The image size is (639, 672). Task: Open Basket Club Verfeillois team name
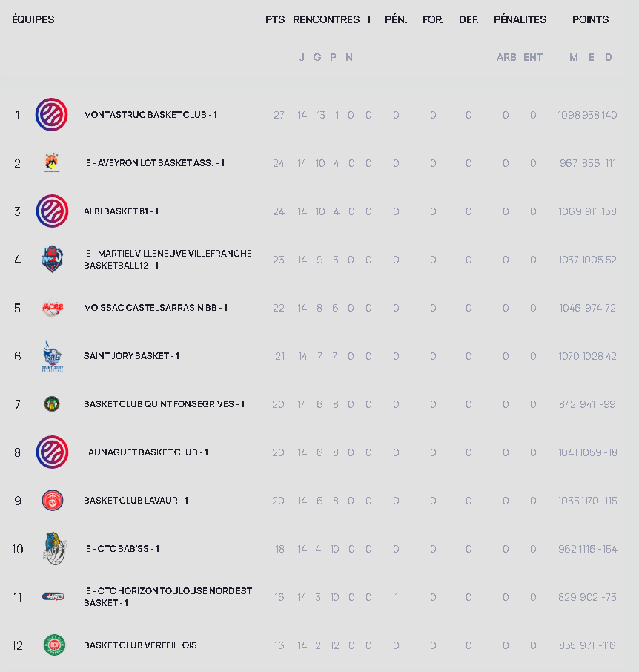pos(140,645)
